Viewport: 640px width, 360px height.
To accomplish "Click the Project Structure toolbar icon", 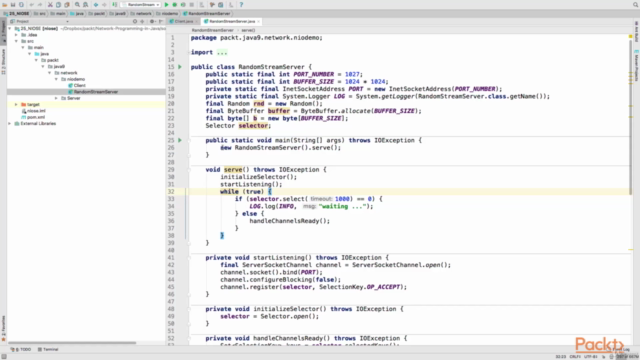I will click(x=221, y=4).
